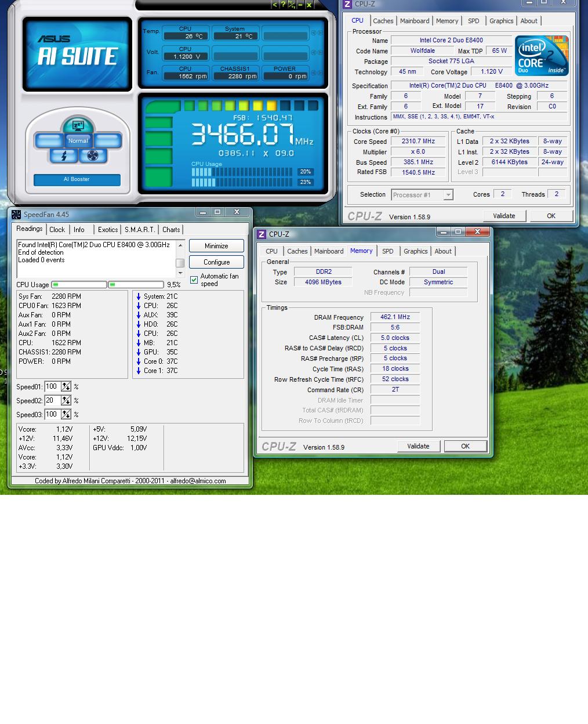588x724 pixels.
Task: Click the Fan row left arrow in AI Suite
Action: click(x=314, y=74)
